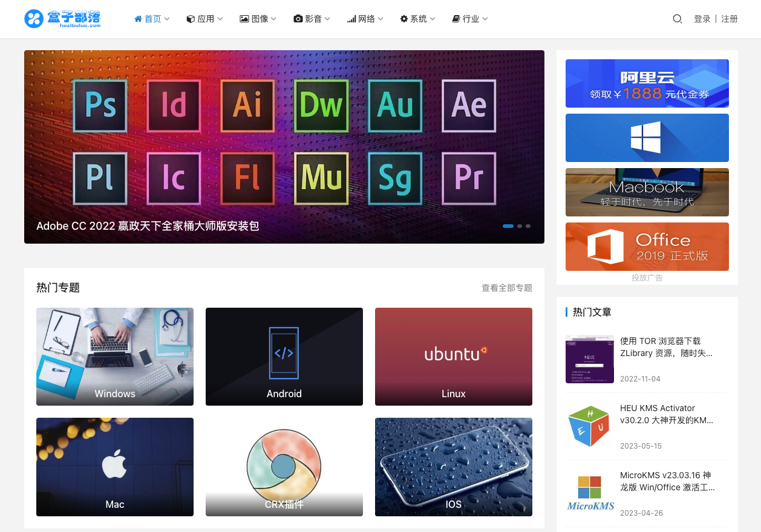Open article HEU KMS Activator v30.2.0
The width and height of the screenshot is (761, 532).
coord(667,414)
